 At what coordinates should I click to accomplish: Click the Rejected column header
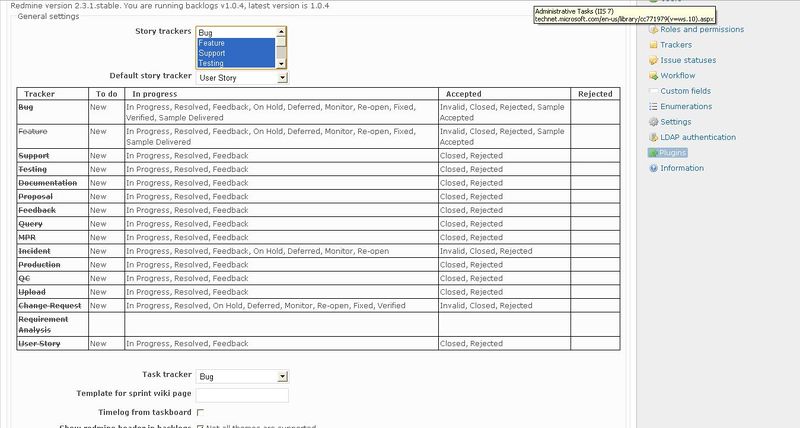pos(595,94)
